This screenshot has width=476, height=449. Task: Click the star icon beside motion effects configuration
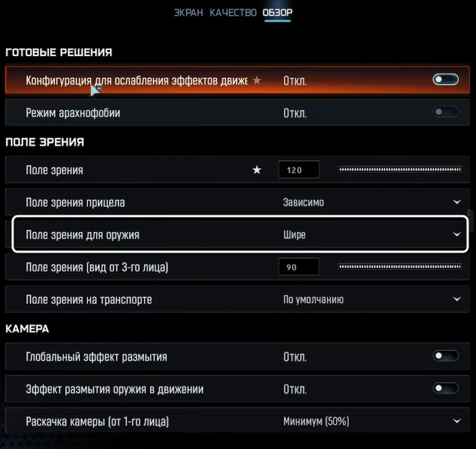coord(257,81)
